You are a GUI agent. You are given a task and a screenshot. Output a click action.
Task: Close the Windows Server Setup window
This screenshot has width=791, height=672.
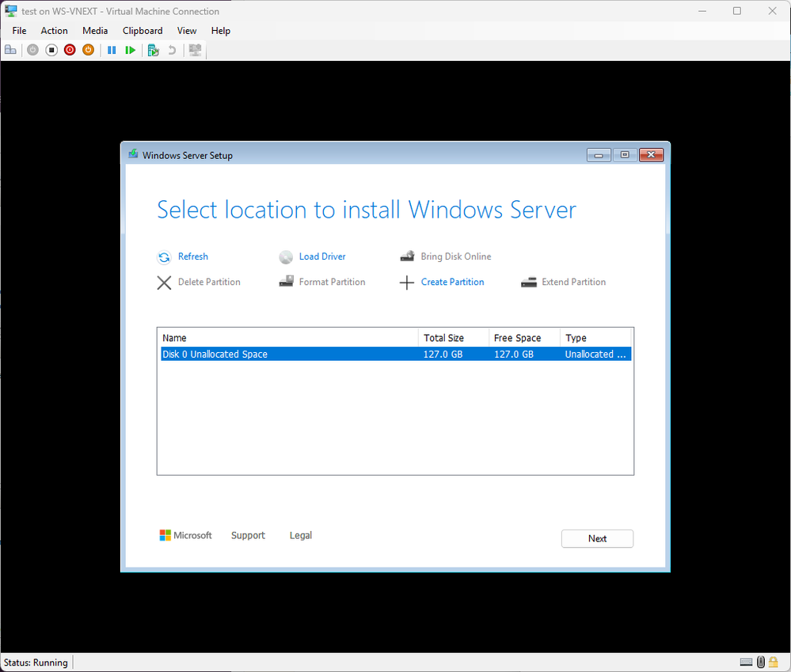pyautogui.click(x=652, y=155)
